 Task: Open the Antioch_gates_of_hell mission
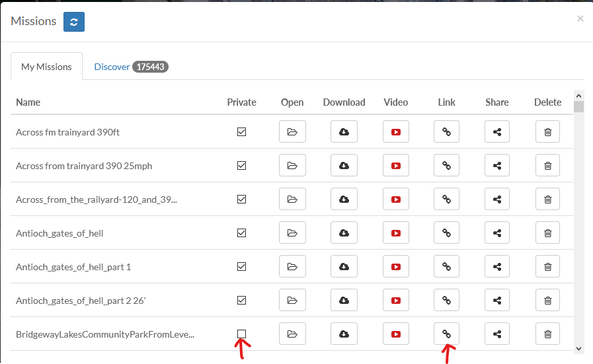(292, 233)
